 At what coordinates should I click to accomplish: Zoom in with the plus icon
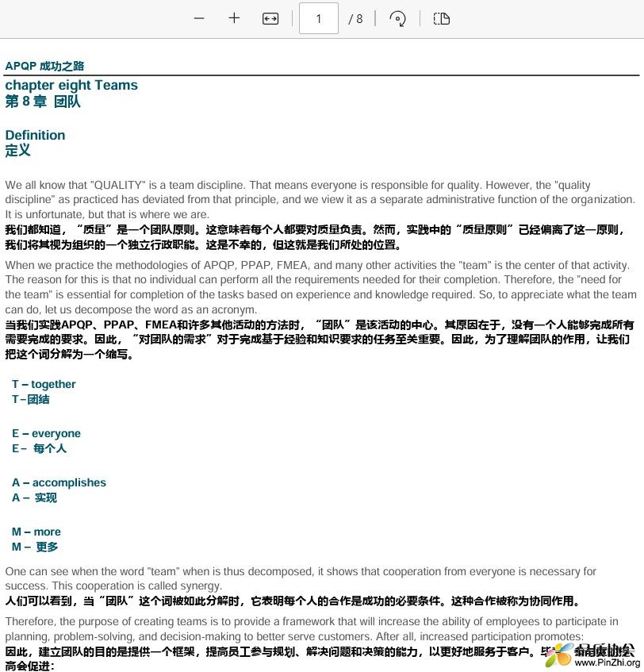tap(234, 18)
